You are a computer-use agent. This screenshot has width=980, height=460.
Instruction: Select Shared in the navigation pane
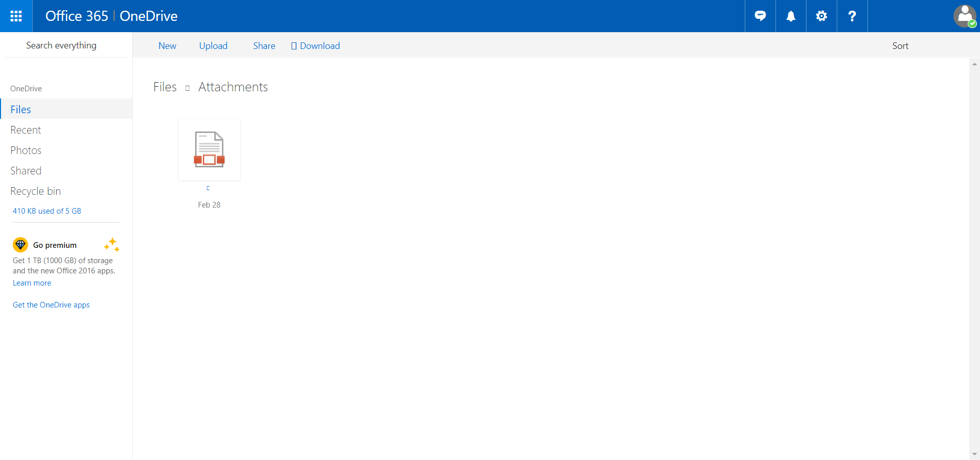coord(26,171)
